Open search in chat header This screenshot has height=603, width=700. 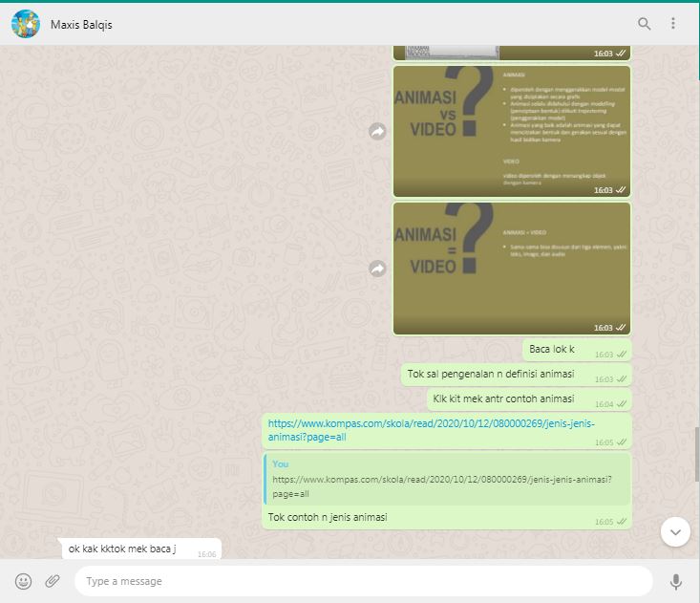pos(645,24)
